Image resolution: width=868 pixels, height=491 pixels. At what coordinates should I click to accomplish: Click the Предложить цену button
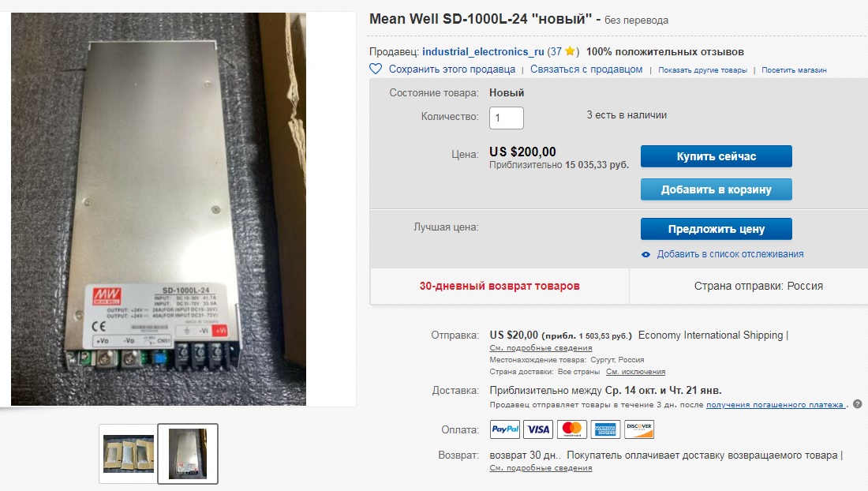click(x=716, y=229)
